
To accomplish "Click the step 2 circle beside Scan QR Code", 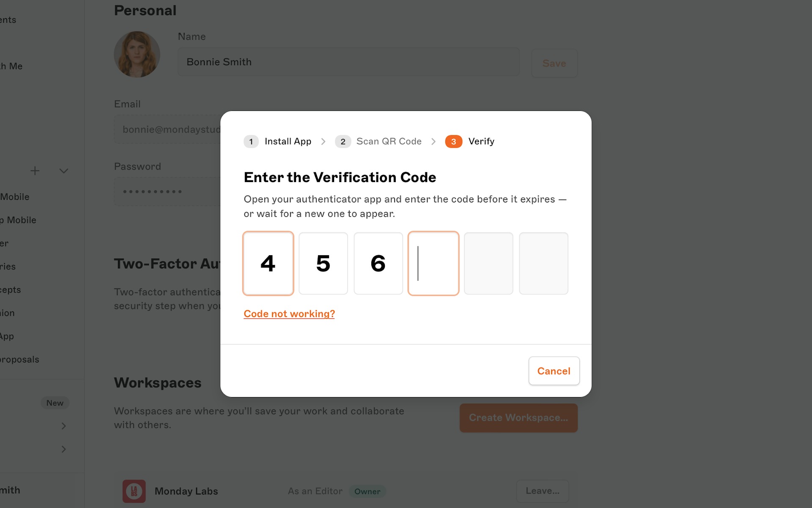I will [343, 141].
